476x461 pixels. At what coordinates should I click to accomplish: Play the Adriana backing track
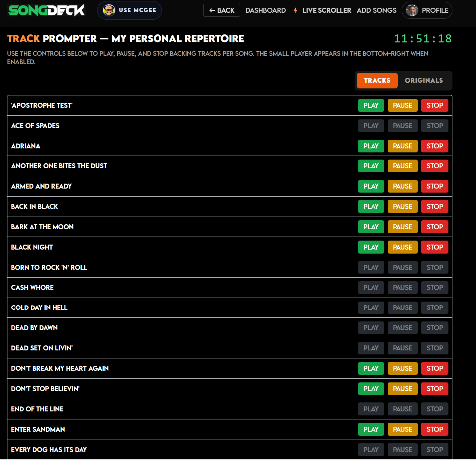(x=371, y=146)
